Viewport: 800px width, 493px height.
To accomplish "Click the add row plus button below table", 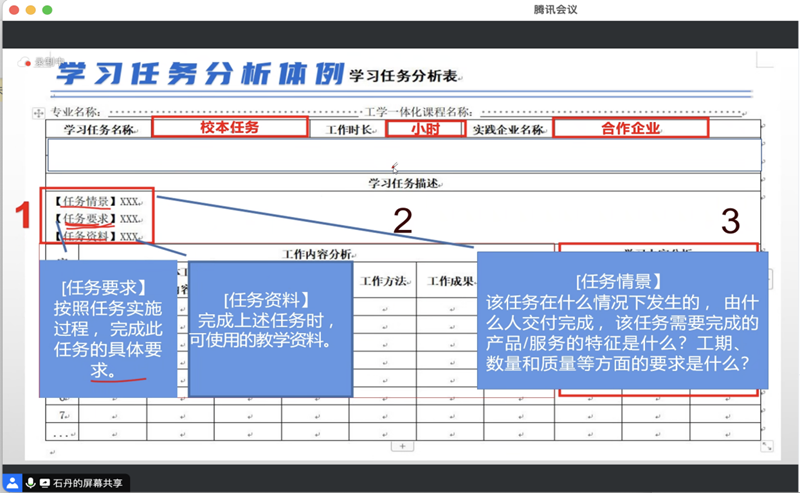I will click(401, 446).
